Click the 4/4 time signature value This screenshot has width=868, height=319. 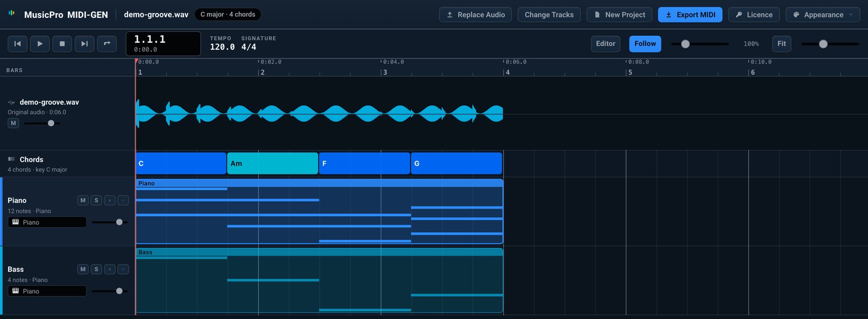pyautogui.click(x=249, y=47)
